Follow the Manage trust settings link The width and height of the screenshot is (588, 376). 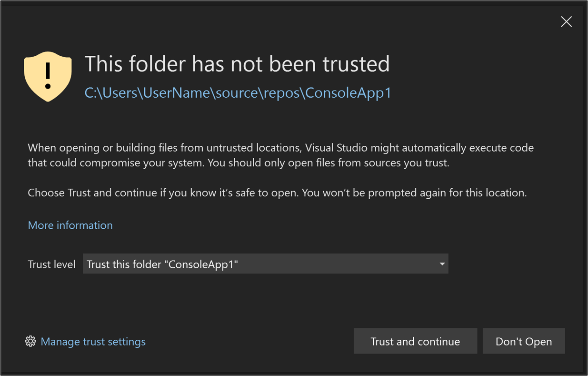pyautogui.click(x=93, y=341)
